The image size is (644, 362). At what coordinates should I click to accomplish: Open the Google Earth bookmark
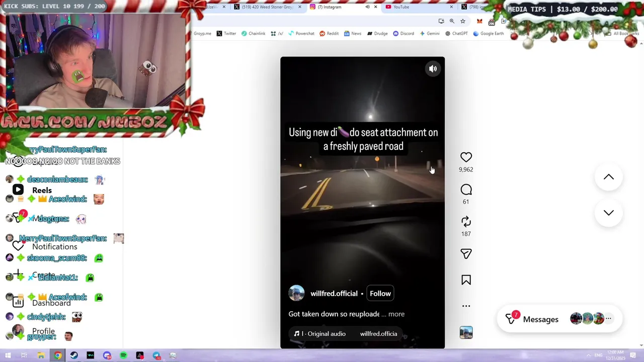pos(488,34)
